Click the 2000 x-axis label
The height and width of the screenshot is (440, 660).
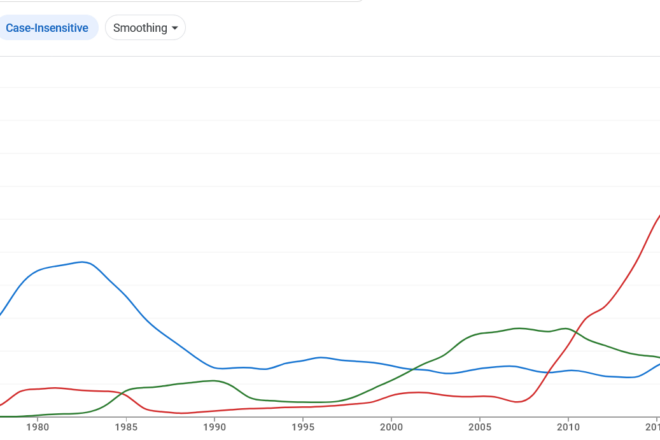(x=391, y=427)
